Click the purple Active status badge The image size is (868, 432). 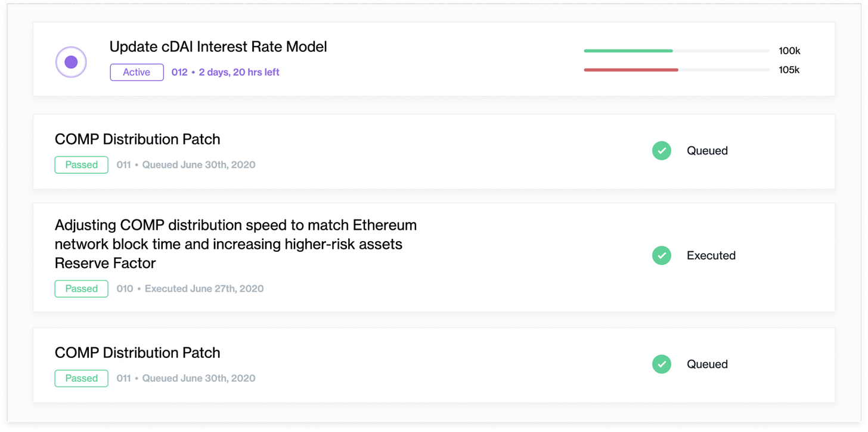pos(137,72)
